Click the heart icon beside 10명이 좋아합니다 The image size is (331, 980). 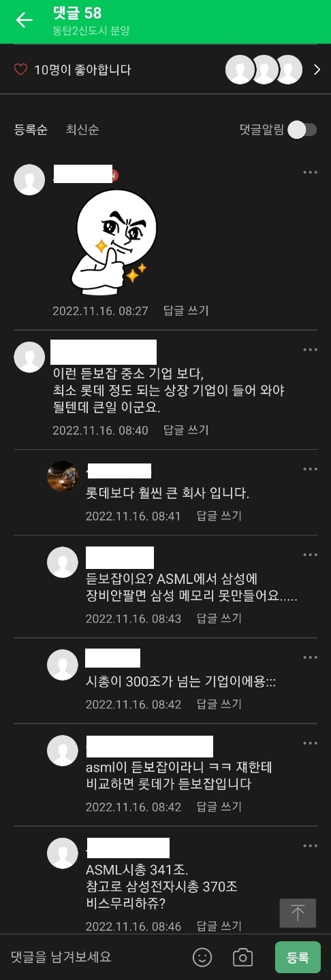(21, 69)
